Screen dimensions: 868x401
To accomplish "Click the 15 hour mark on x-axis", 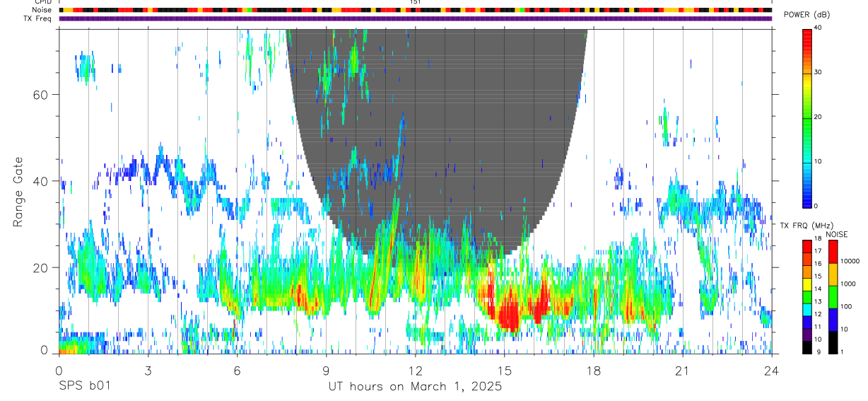I will click(504, 371).
